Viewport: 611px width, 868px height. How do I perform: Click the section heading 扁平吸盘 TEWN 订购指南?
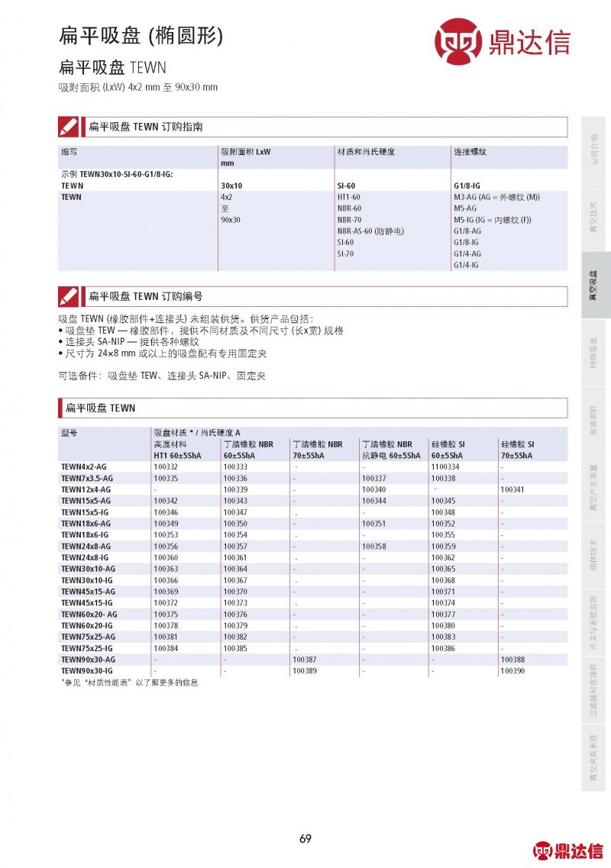pos(146,127)
